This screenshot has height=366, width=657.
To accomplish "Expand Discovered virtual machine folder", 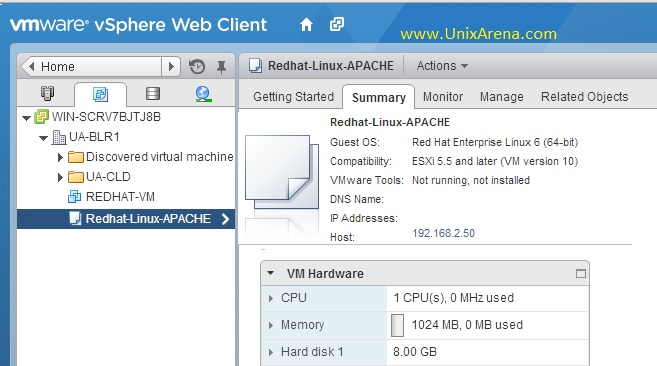I will (x=60, y=157).
